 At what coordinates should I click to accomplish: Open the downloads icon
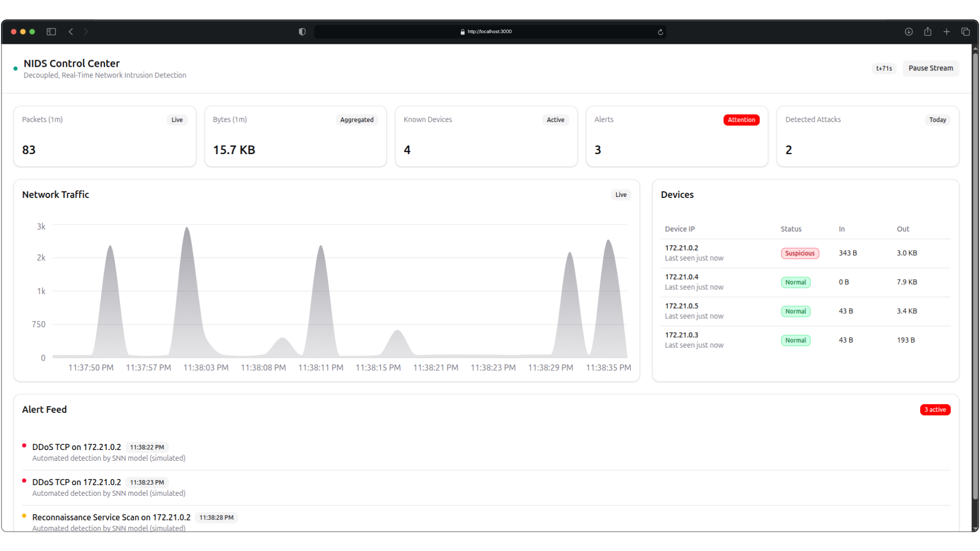pos(909,32)
